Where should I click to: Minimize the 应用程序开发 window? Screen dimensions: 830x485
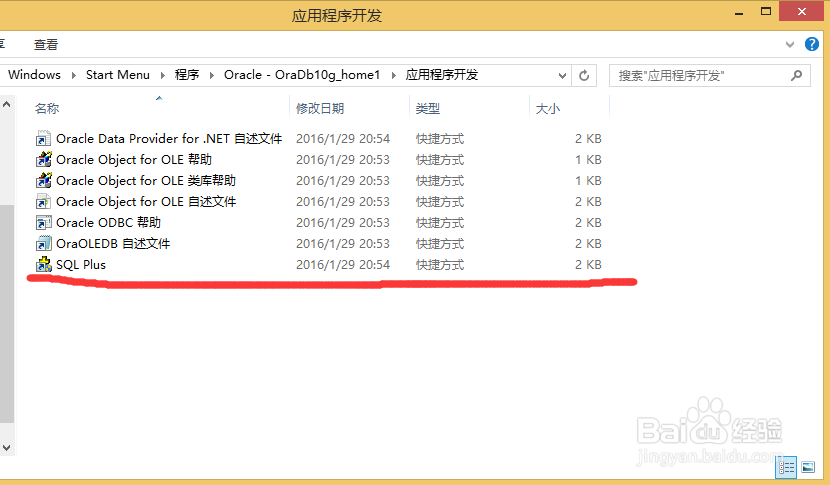pos(739,11)
